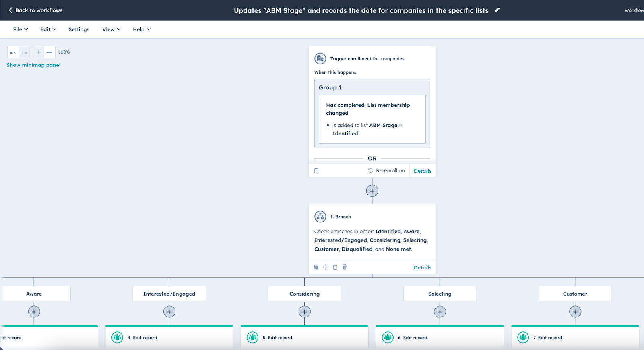Undo the last change
The width and height of the screenshot is (644, 350).
pos(13,52)
